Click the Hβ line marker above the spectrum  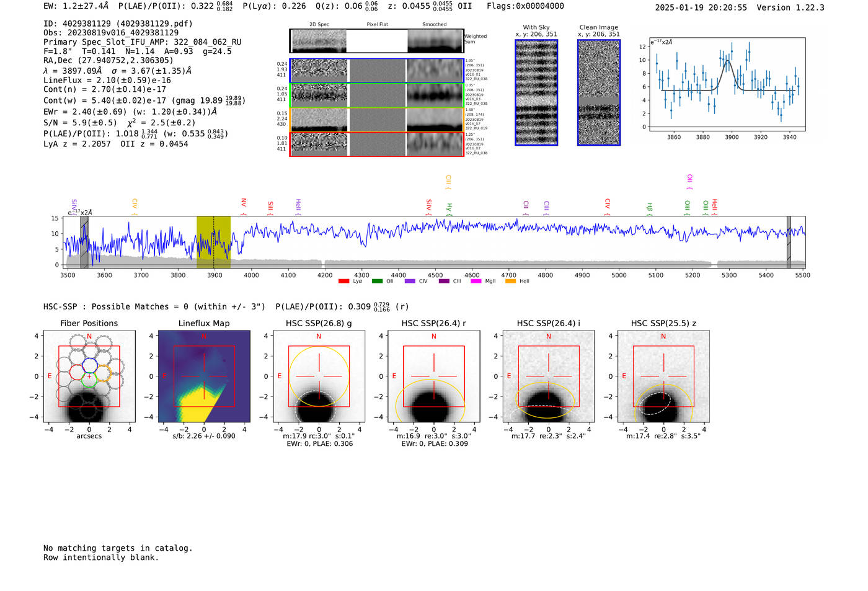point(650,209)
